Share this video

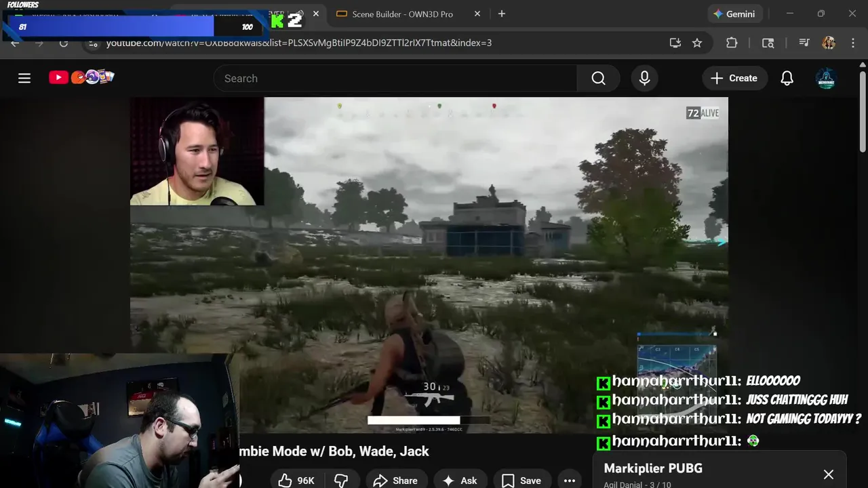(x=396, y=481)
